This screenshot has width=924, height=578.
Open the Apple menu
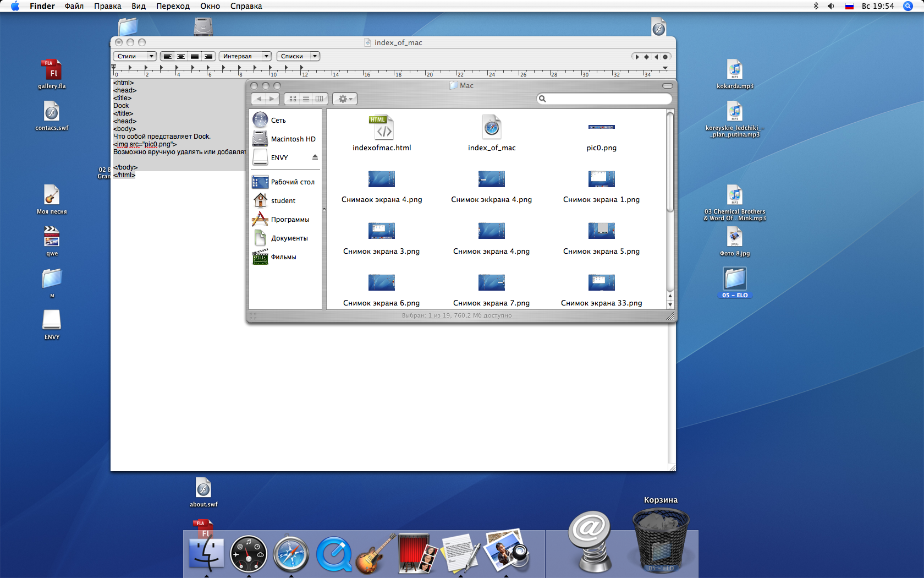coord(15,6)
